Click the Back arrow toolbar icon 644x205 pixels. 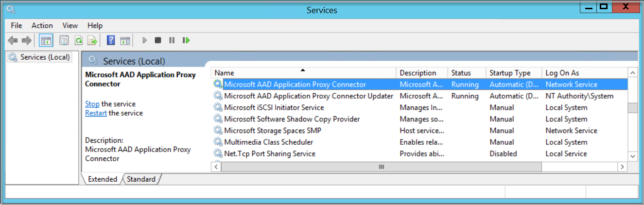point(13,40)
